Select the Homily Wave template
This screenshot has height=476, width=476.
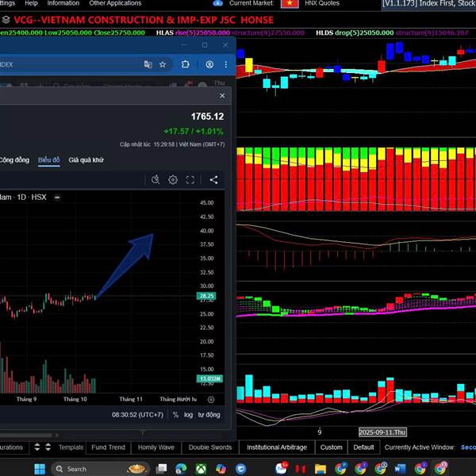click(x=156, y=447)
